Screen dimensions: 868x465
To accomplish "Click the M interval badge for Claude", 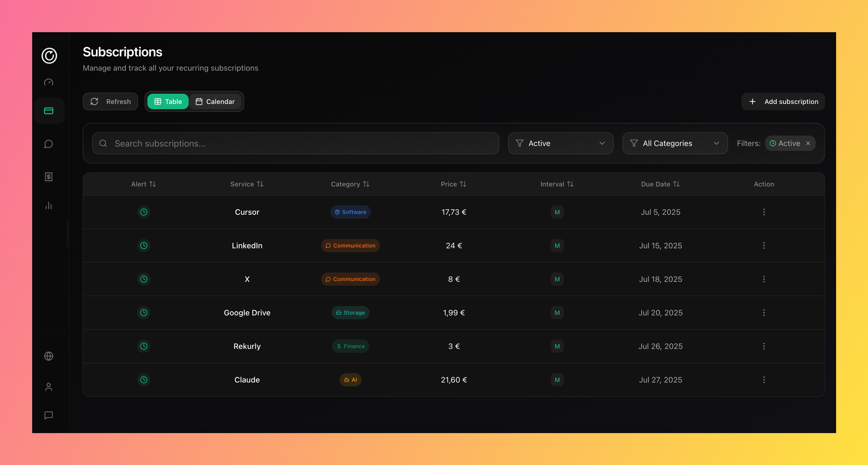I will (557, 380).
